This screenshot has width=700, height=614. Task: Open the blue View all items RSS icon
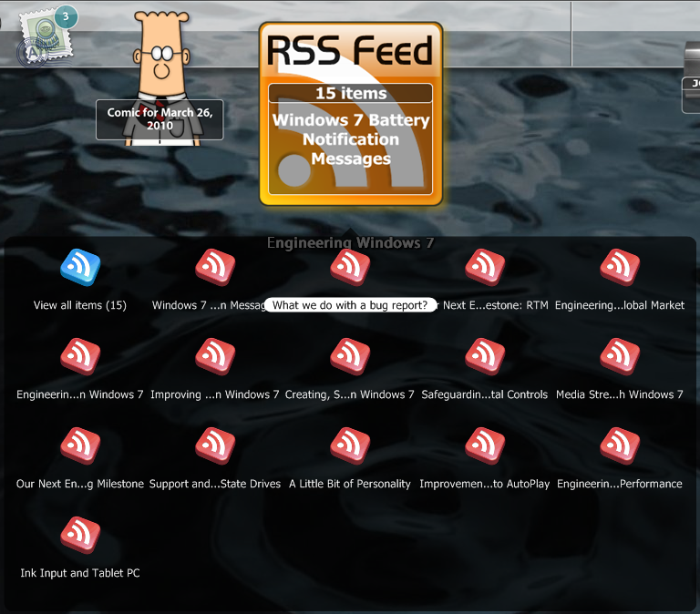(80, 268)
